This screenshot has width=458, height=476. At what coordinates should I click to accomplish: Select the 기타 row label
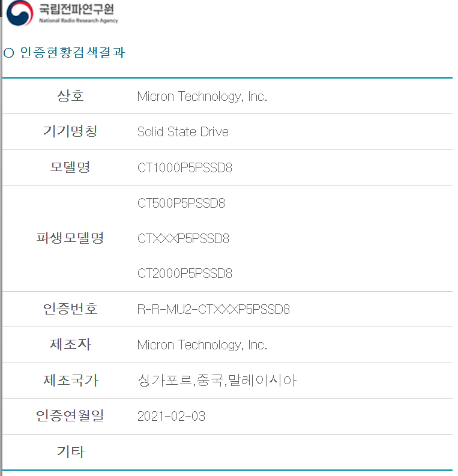click(x=70, y=452)
